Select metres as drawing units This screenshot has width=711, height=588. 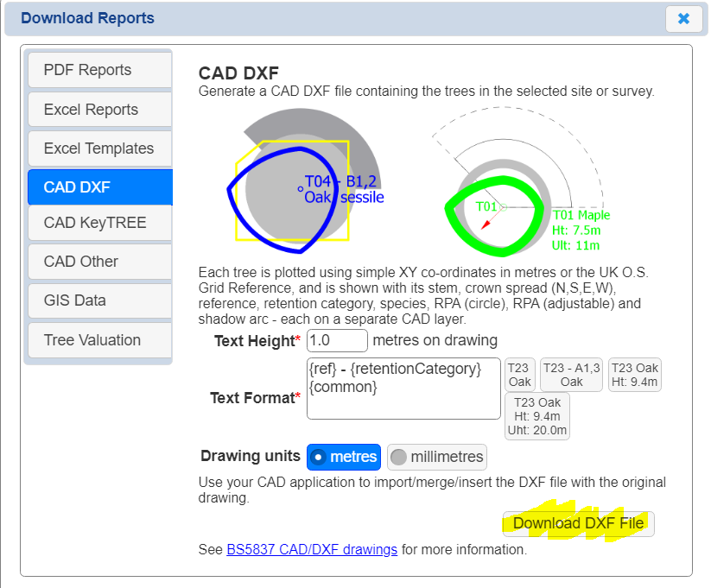tap(343, 457)
